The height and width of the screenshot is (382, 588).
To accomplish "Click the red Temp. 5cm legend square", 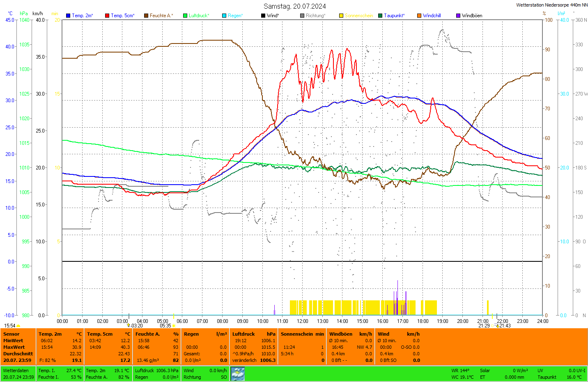I will click(107, 16).
